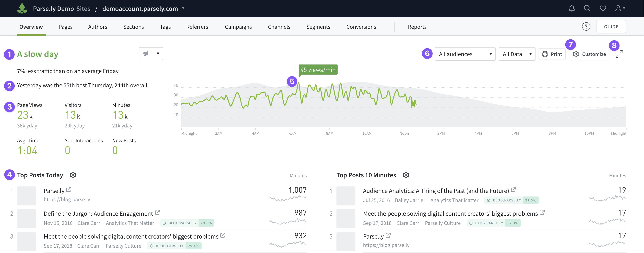Click the Parse.ly leaf logo

click(x=22, y=9)
